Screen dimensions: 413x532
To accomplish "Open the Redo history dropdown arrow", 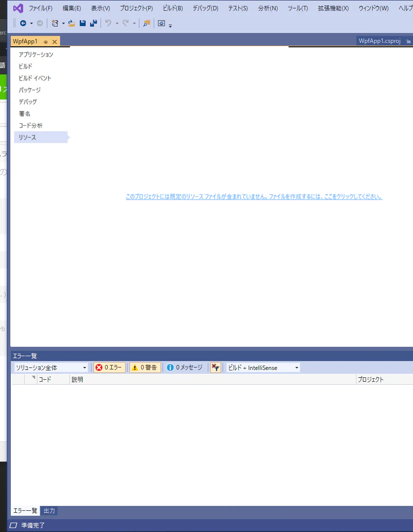I will pos(134,24).
